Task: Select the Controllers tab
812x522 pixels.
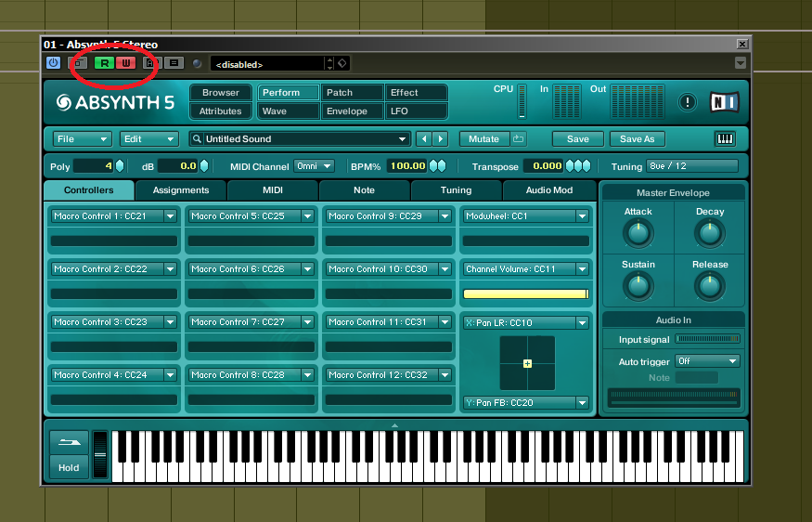Action: pyautogui.click(x=88, y=190)
